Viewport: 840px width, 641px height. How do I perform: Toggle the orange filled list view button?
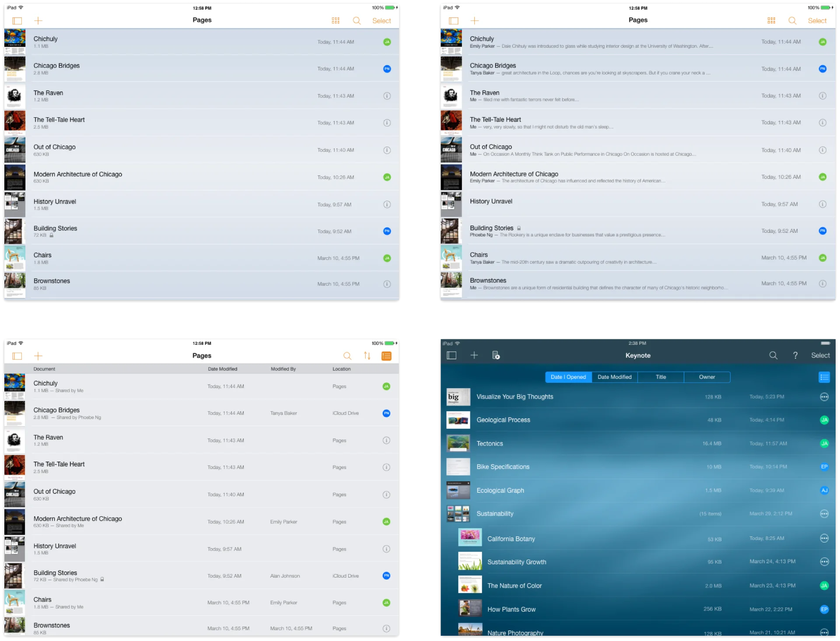click(x=386, y=356)
